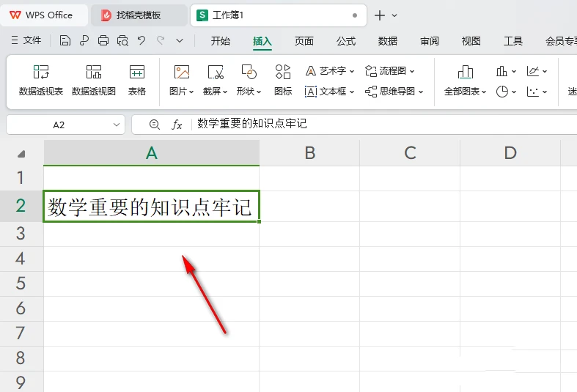
Task: Select the 插入 Insert tab
Action: coord(262,41)
